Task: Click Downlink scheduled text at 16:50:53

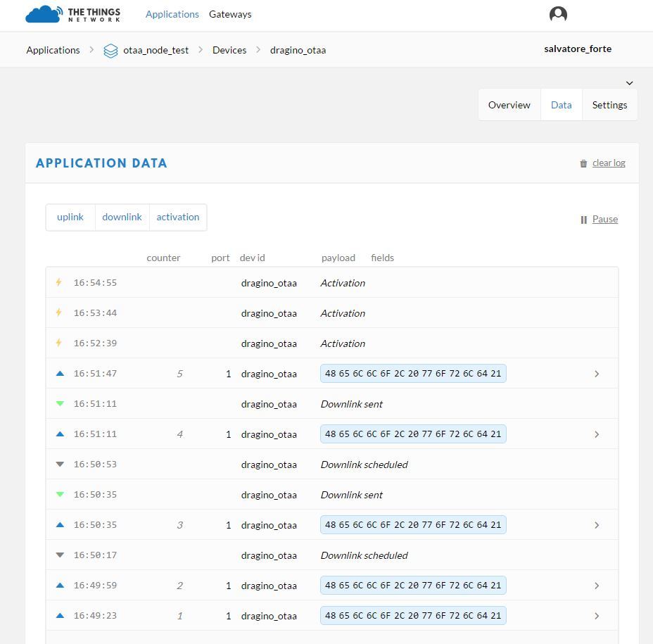Action: coord(364,465)
